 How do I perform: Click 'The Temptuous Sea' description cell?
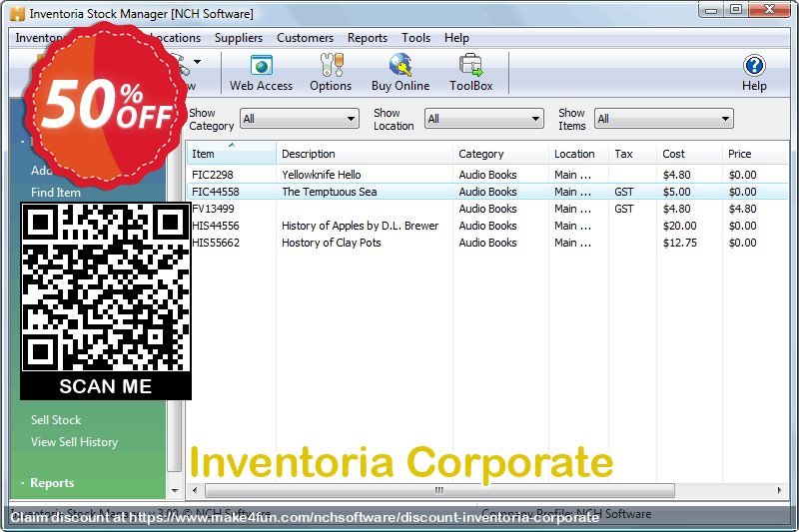(x=330, y=192)
